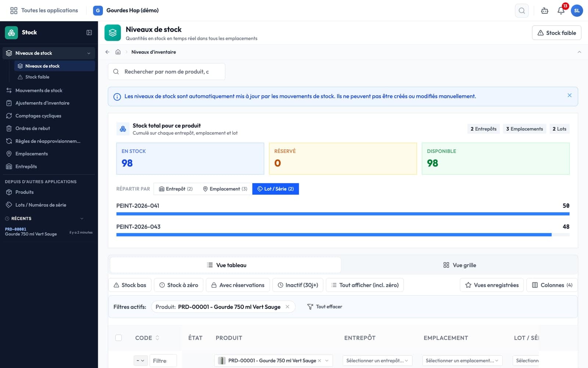Click Tout effacer to clear filters
Image resolution: width=588 pixels, height=368 pixels.
click(325, 307)
